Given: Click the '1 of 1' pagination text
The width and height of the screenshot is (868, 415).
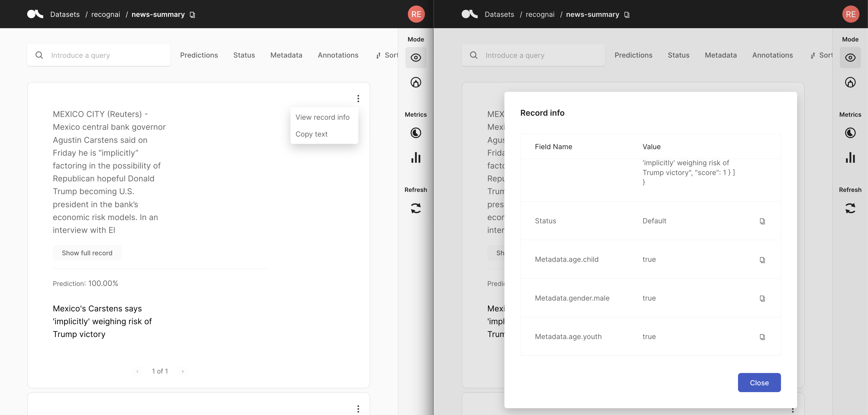Looking at the screenshot, I should [x=160, y=371].
